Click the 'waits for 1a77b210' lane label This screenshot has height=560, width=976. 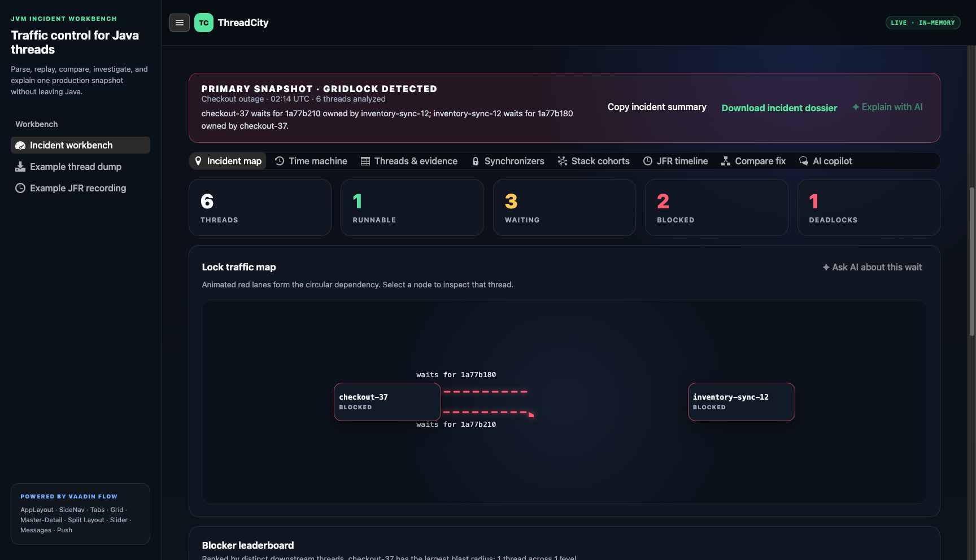pos(456,425)
